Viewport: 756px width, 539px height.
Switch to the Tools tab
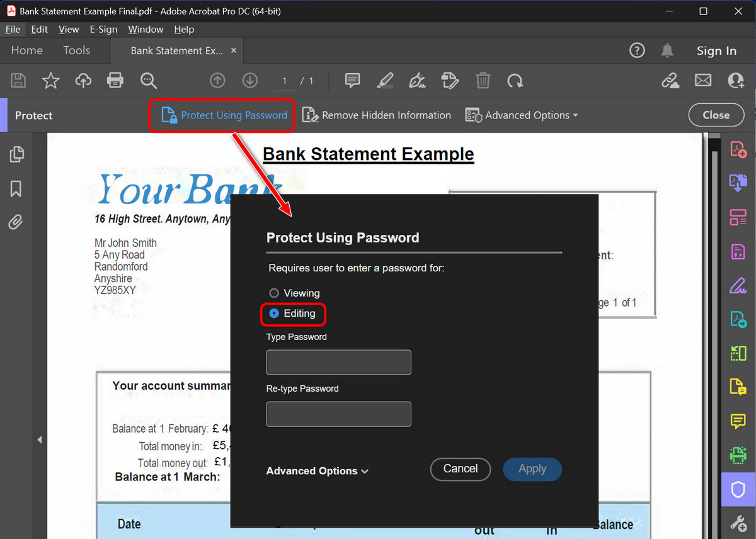[76, 50]
